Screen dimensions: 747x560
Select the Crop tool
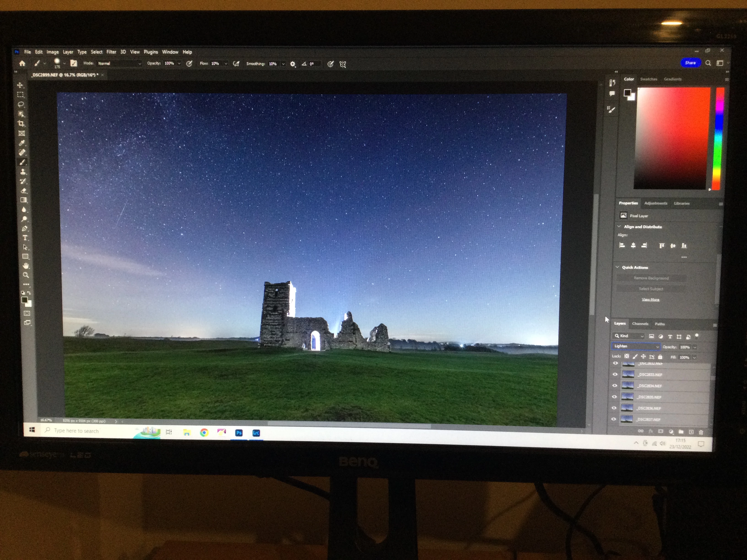coord(21,124)
